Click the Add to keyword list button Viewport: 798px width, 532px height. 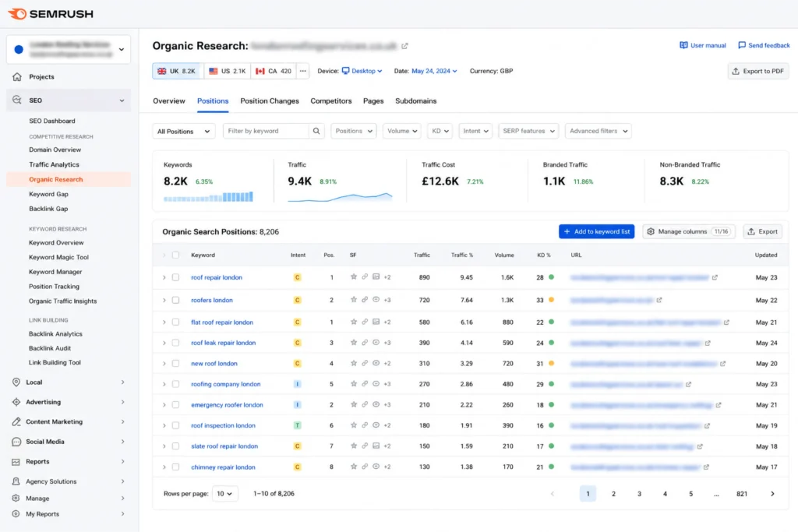(x=596, y=232)
